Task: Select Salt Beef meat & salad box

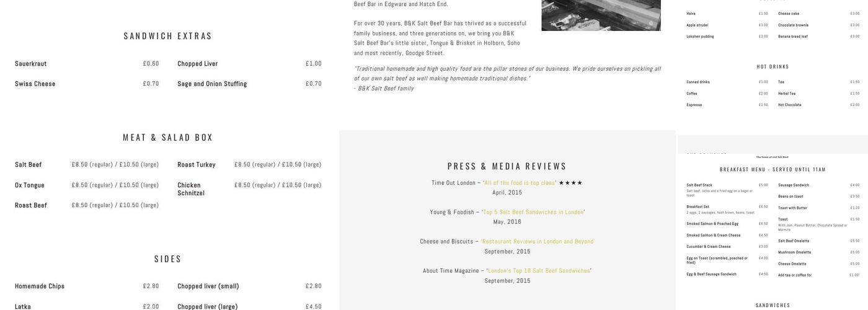Action: [x=29, y=165]
